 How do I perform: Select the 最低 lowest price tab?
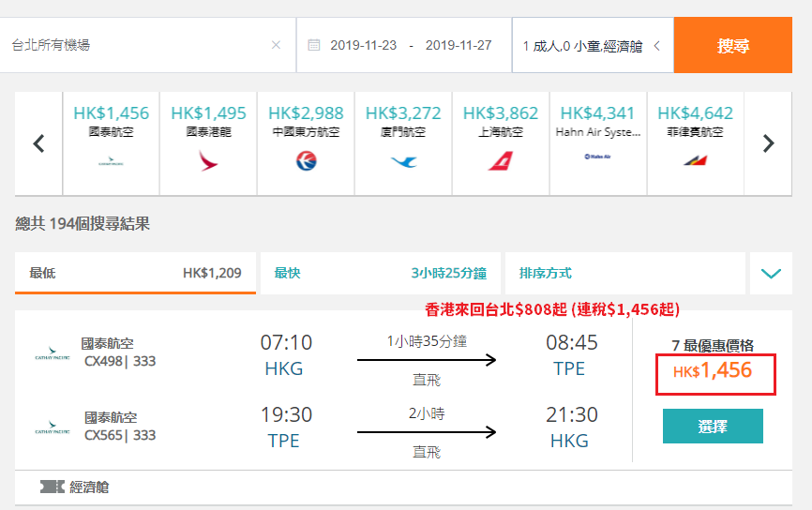pos(135,273)
